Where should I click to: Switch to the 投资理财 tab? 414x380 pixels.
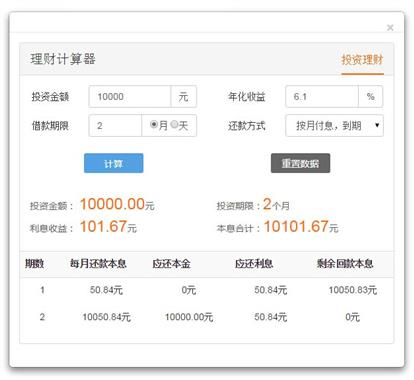click(362, 60)
